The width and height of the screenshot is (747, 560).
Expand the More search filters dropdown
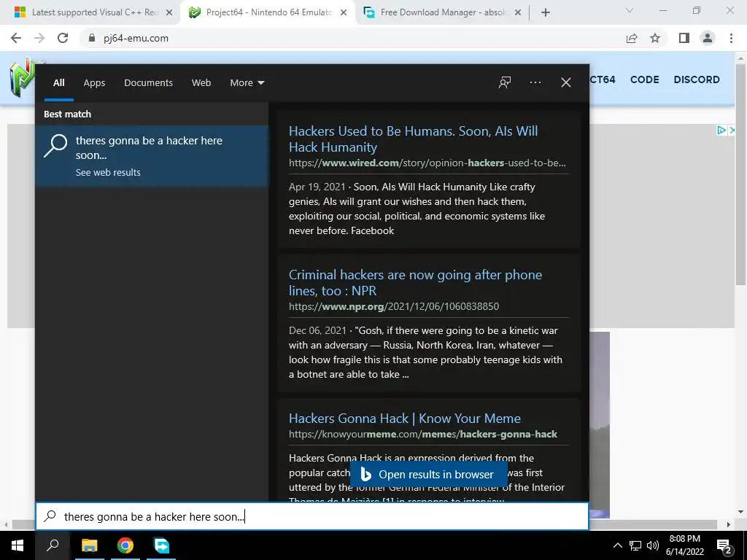coord(247,83)
